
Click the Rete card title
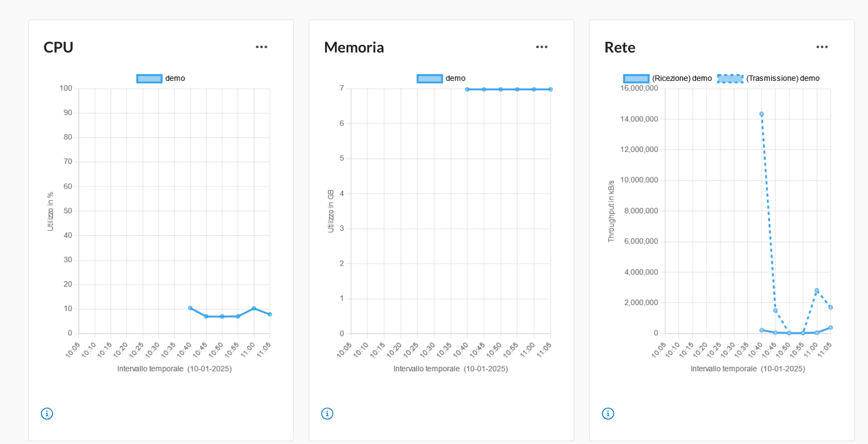coord(619,48)
